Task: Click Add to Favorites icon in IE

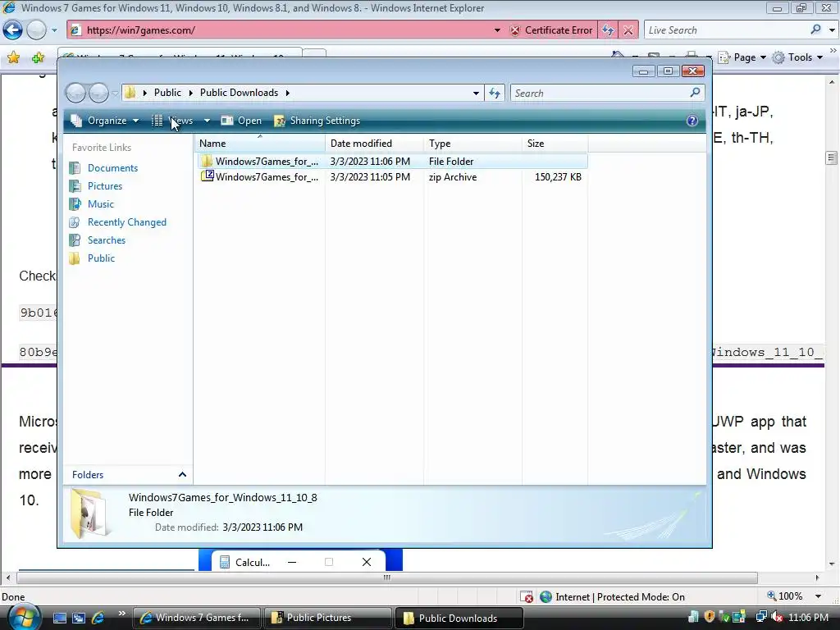Action: [x=38, y=57]
